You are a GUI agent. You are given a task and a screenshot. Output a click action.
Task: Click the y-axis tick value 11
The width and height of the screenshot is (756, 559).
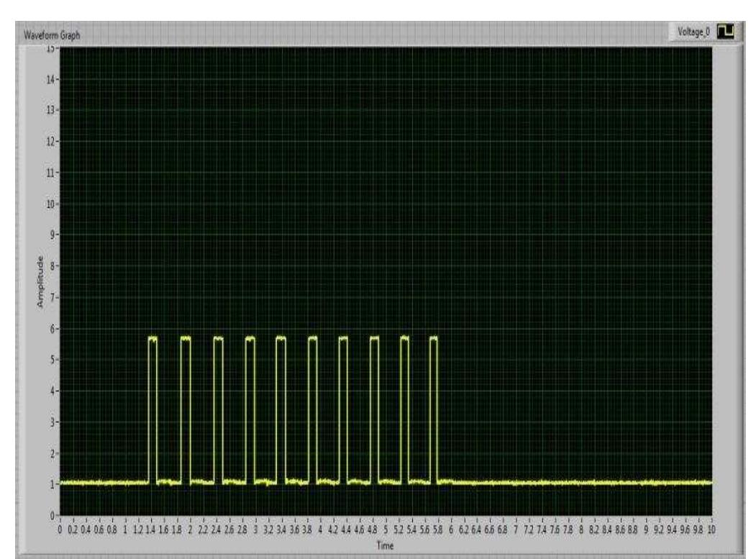[50, 173]
